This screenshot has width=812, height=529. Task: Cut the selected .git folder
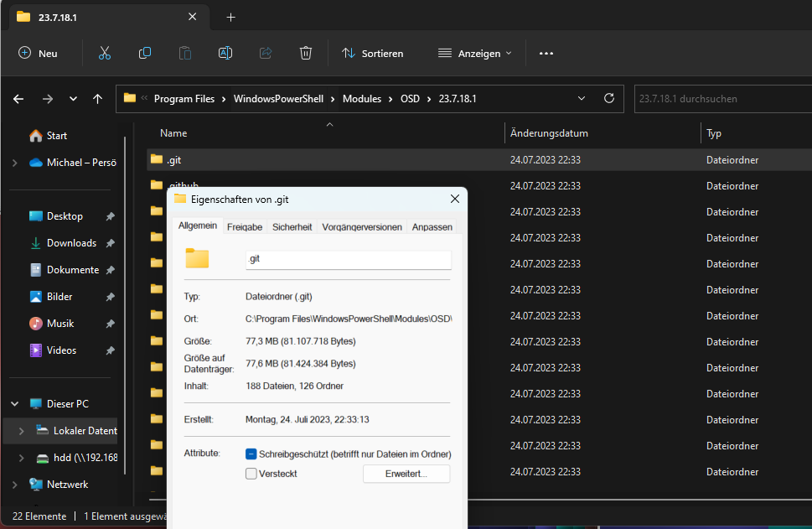(x=104, y=53)
